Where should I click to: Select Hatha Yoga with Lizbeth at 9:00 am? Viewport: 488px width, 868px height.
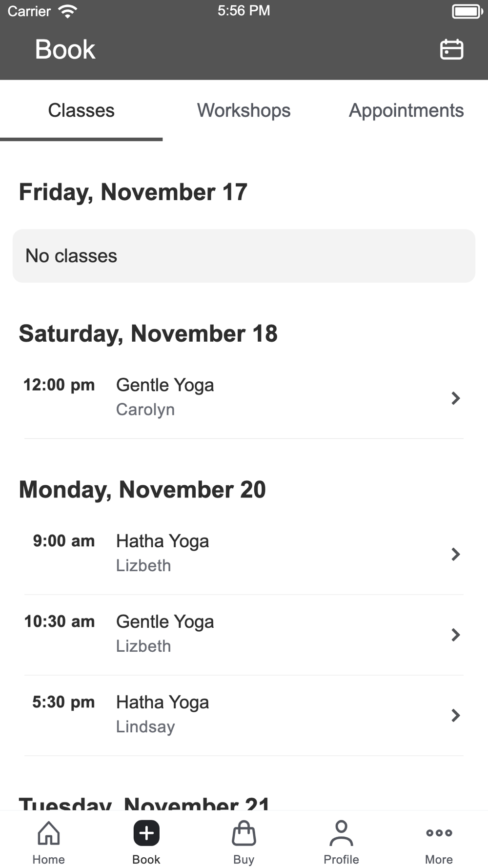[x=244, y=554]
